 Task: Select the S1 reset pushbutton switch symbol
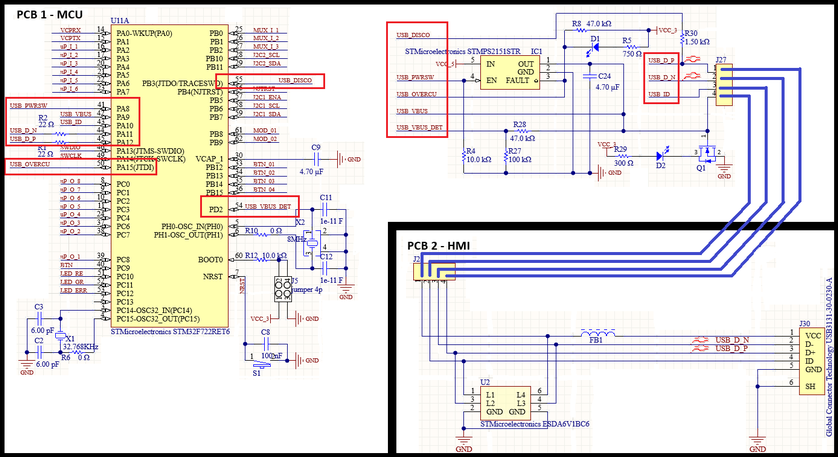261,365
